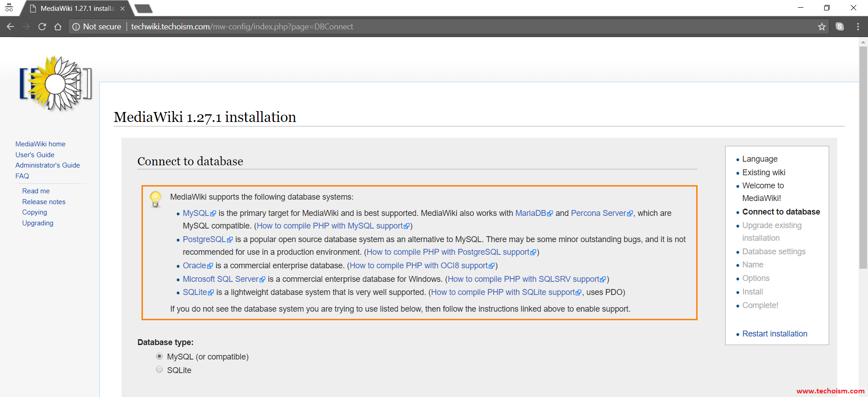The height and width of the screenshot is (397, 868).
Task: Open the Read me link
Action: tap(36, 191)
